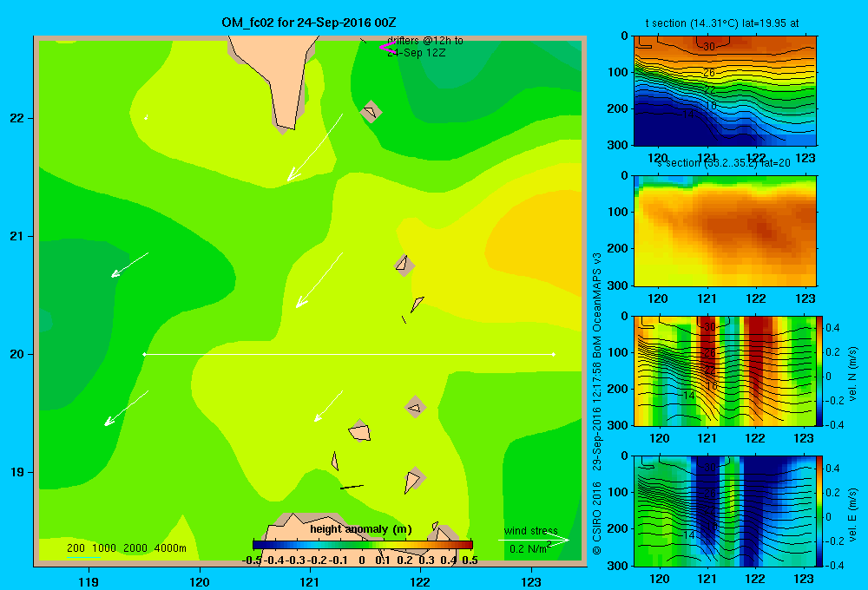Click the map title 'OM_fc02 for 24-Sep-2016 00Z'
The height and width of the screenshot is (590, 868).
[x=308, y=23]
